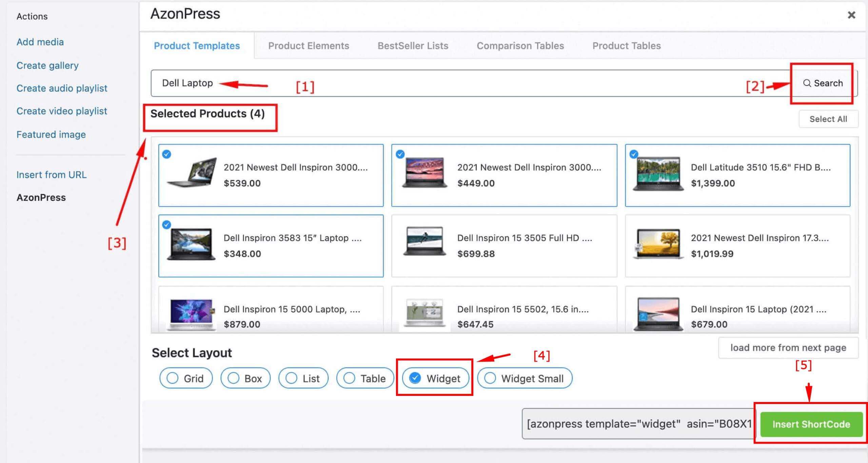This screenshot has width=868, height=463.
Task: Open Insert from URL in the sidebar
Action: [52, 175]
